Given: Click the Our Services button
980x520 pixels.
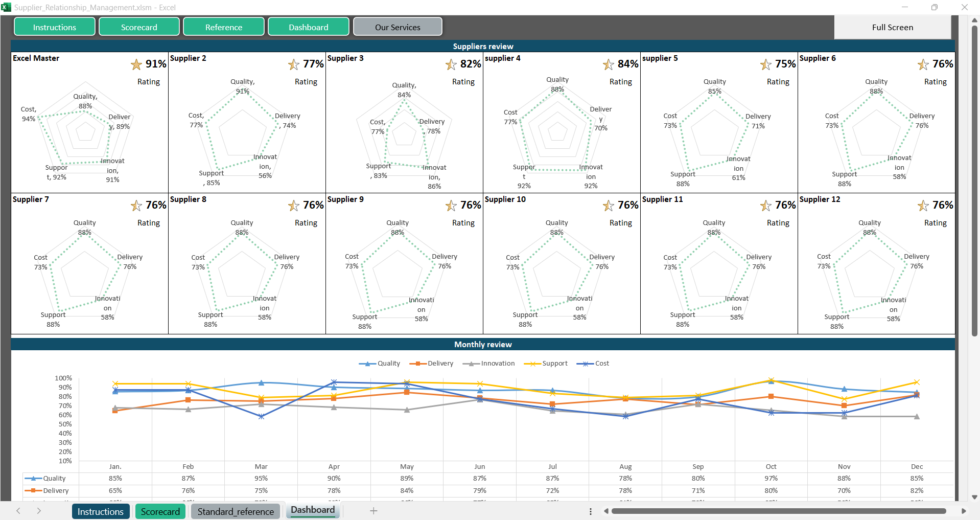Looking at the screenshot, I should point(398,27).
